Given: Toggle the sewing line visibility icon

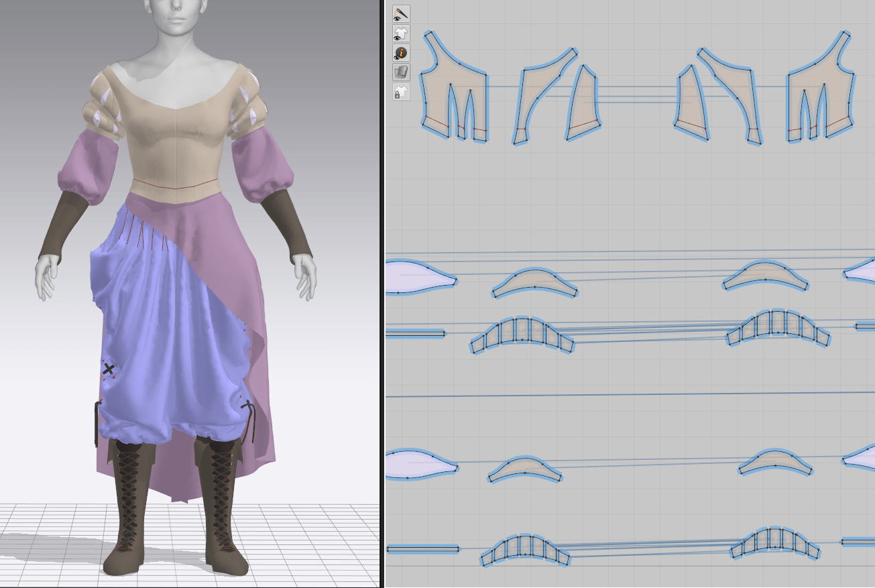Looking at the screenshot, I should pyautogui.click(x=401, y=14).
